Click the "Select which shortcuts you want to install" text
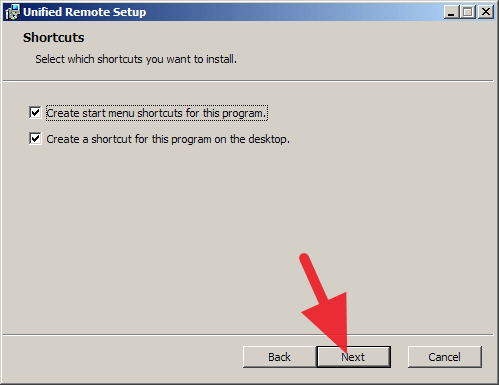 [136, 59]
